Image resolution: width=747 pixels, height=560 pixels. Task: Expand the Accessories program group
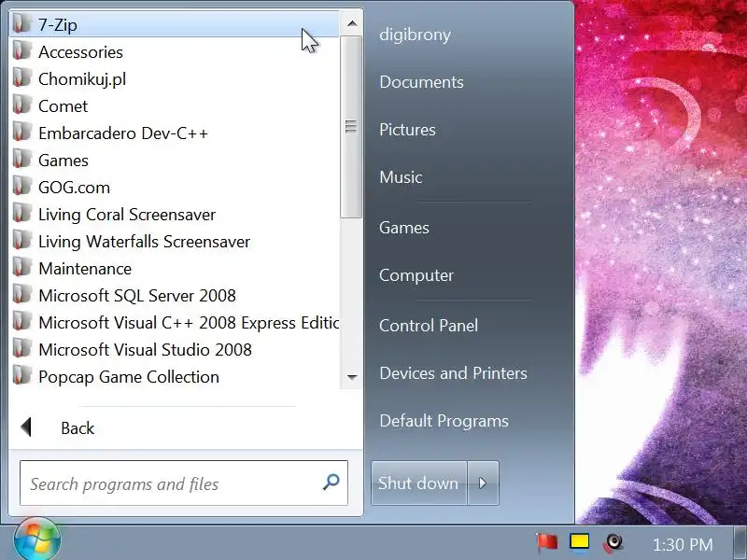click(x=175, y=51)
